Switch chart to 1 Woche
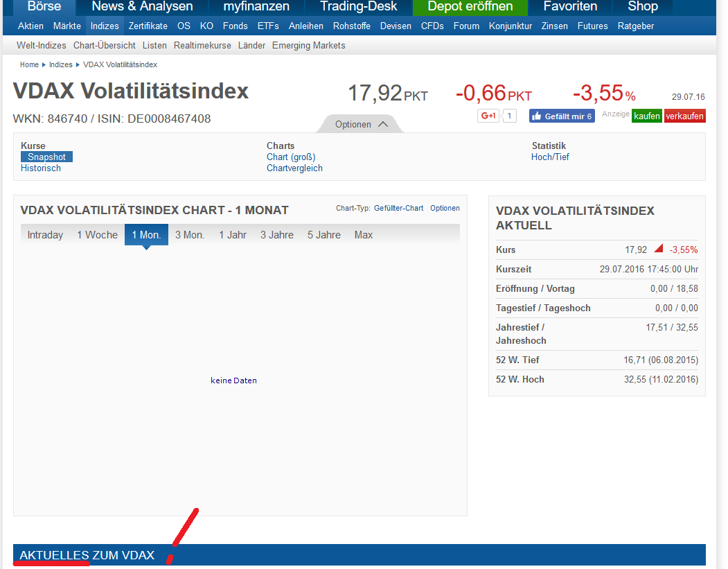This screenshot has height=569, width=728. [x=98, y=235]
